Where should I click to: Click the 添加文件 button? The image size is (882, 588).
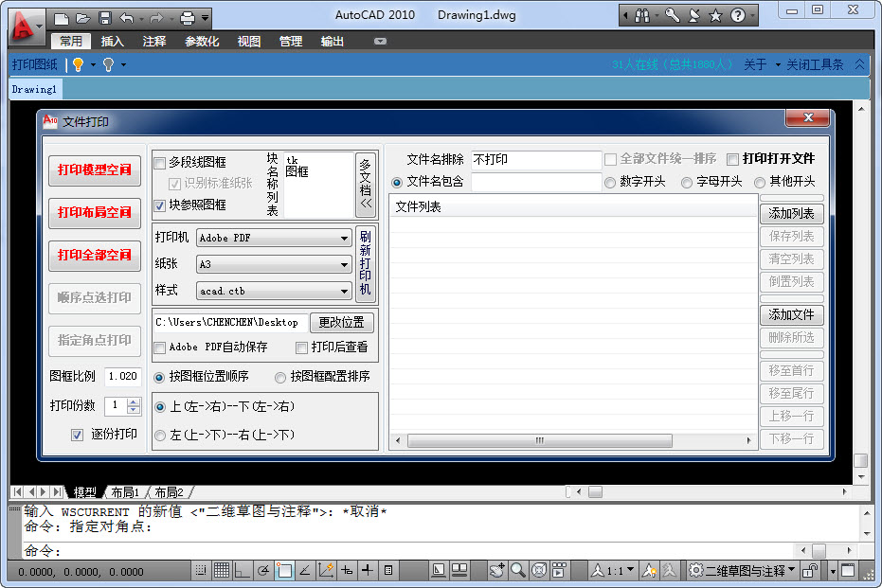click(x=791, y=314)
